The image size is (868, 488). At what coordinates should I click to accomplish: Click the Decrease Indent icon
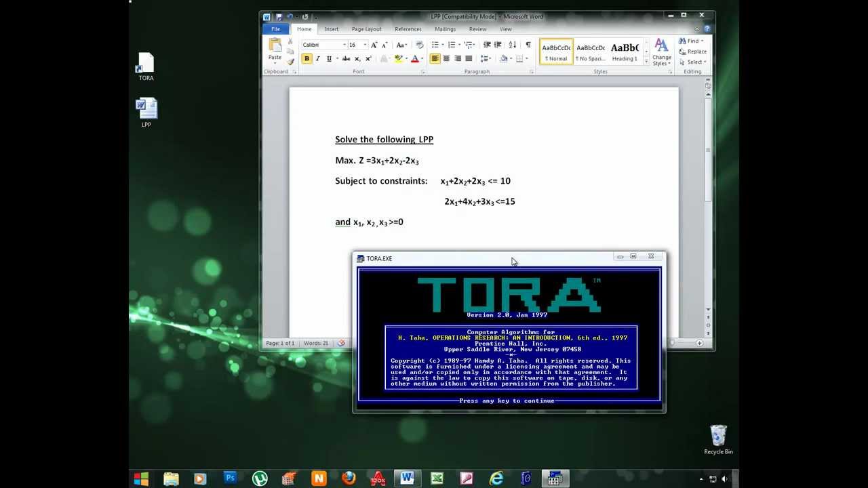pyautogui.click(x=487, y=45)
